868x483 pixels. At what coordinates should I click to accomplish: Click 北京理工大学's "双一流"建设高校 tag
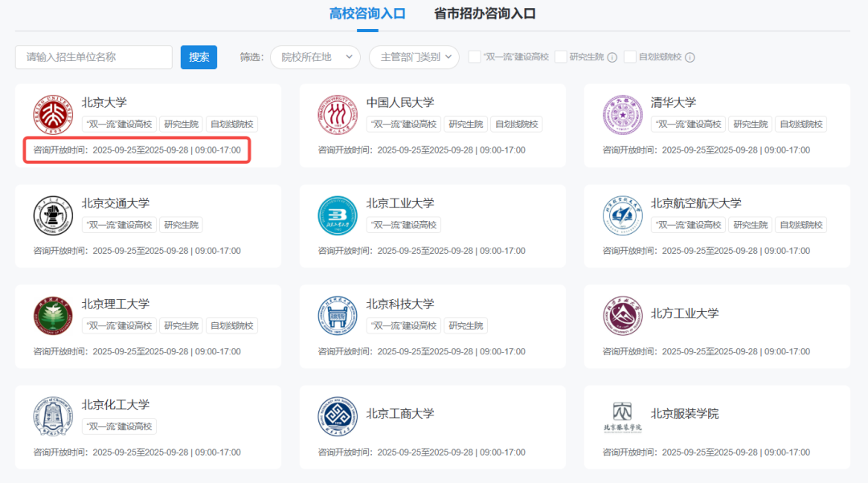(119, 325)
